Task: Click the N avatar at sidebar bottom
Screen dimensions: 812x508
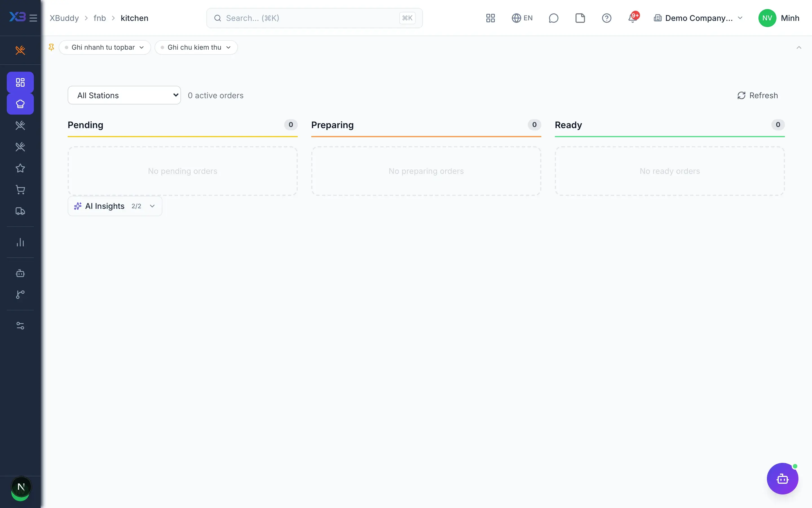Action: click(x=21, y=487)
